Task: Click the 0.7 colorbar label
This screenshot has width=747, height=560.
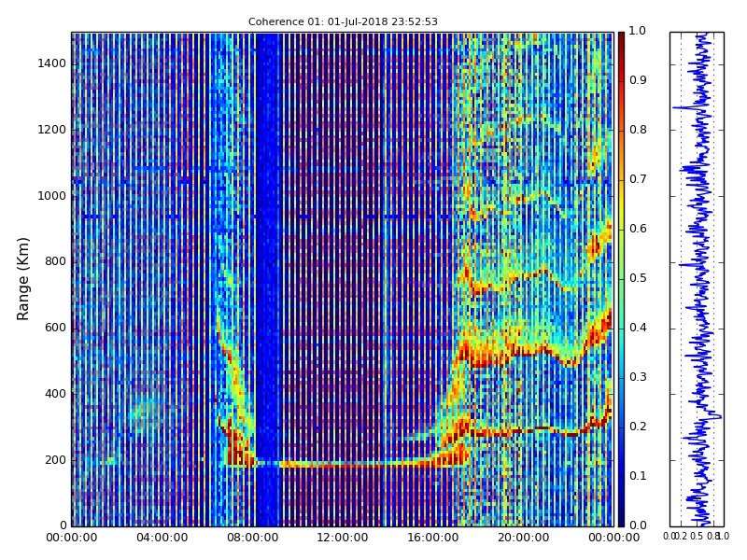Action: pyautogui.click(x=638, y=179)
